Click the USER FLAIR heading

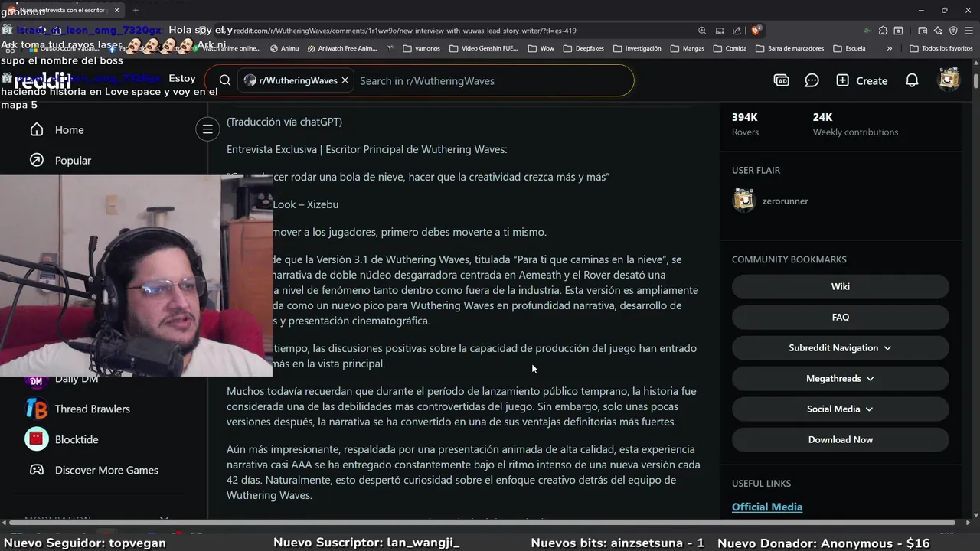[x=756, y=170]
